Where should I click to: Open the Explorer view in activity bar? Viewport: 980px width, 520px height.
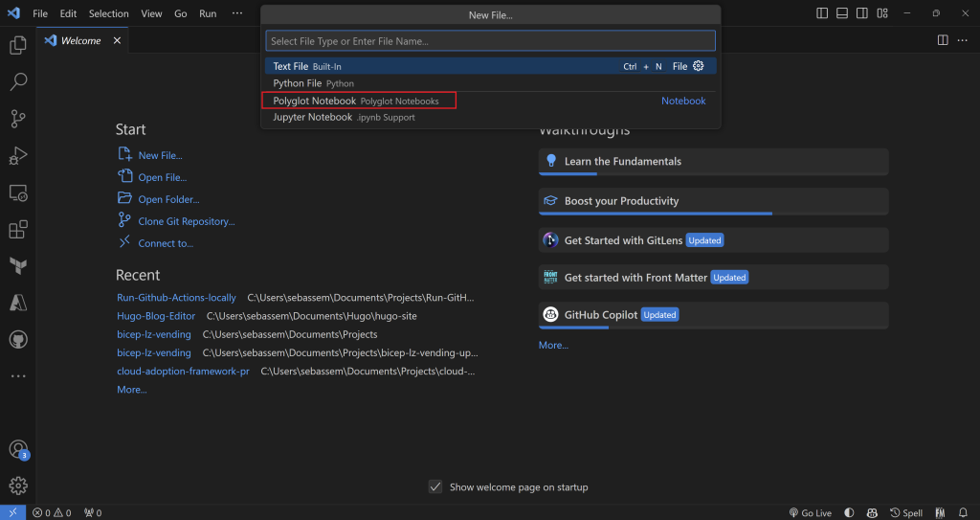[17, 45]
